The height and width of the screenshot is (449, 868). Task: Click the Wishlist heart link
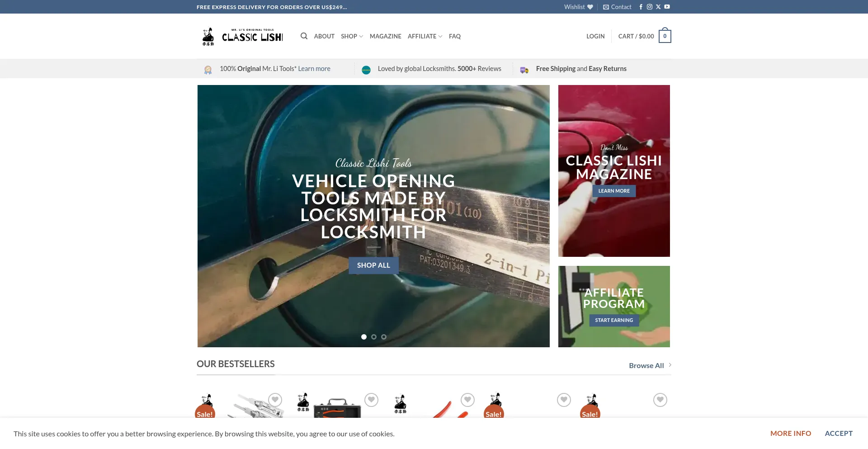click(578, 7)
